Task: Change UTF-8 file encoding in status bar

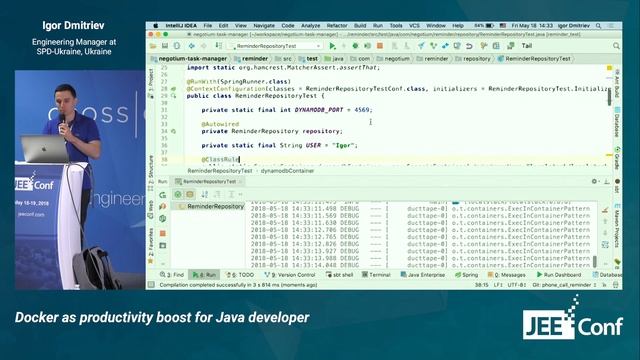Action: (x=517, y=285)
